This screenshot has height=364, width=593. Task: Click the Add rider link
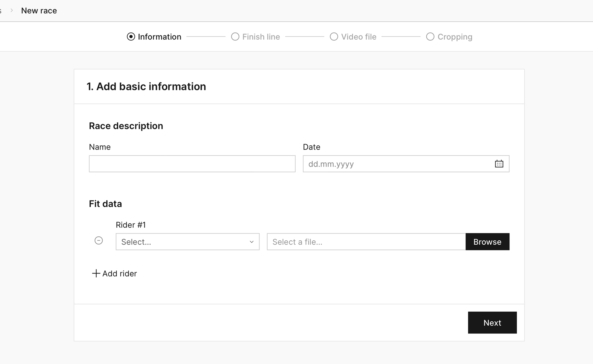click(120, 273)
